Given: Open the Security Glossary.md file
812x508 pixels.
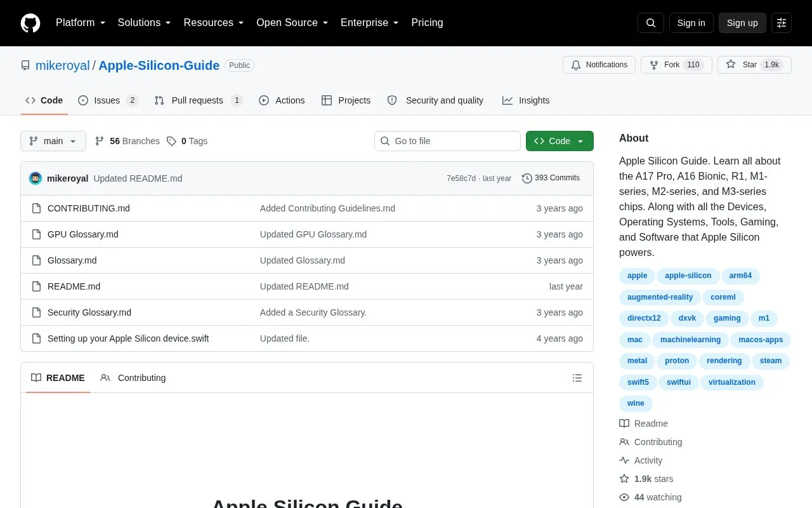Looking at the screenshot, I should pyautogui.click(x=89, y=312).
